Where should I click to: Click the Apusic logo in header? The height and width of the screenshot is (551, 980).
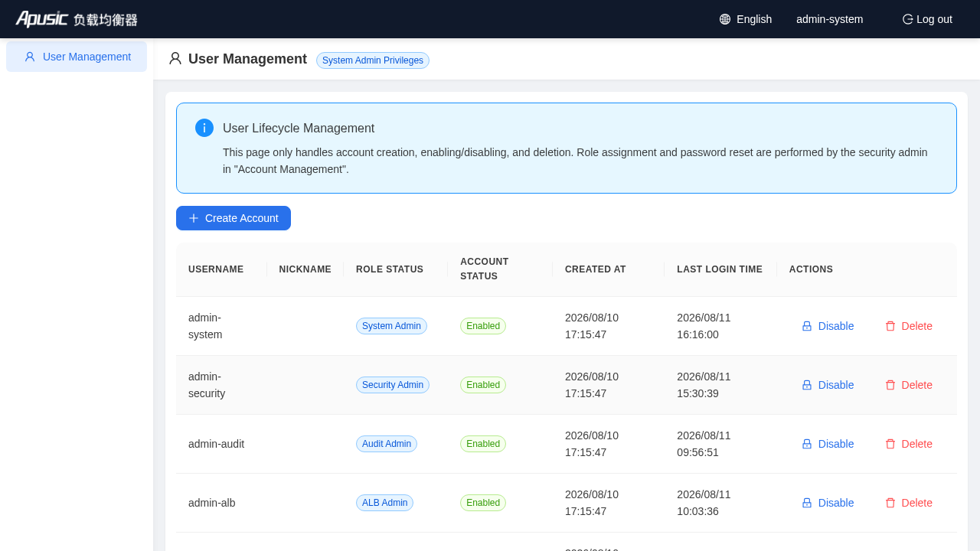tap(77, 19)
